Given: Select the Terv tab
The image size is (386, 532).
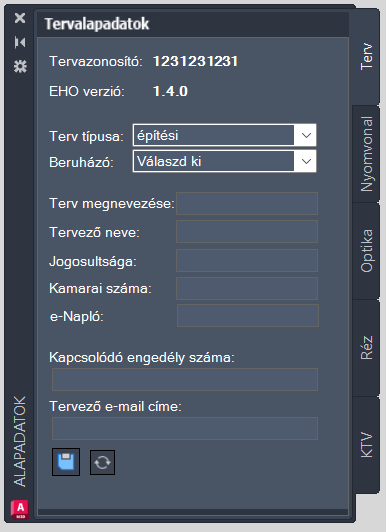Looking at the screenshot, I should [x=366, y=57].
